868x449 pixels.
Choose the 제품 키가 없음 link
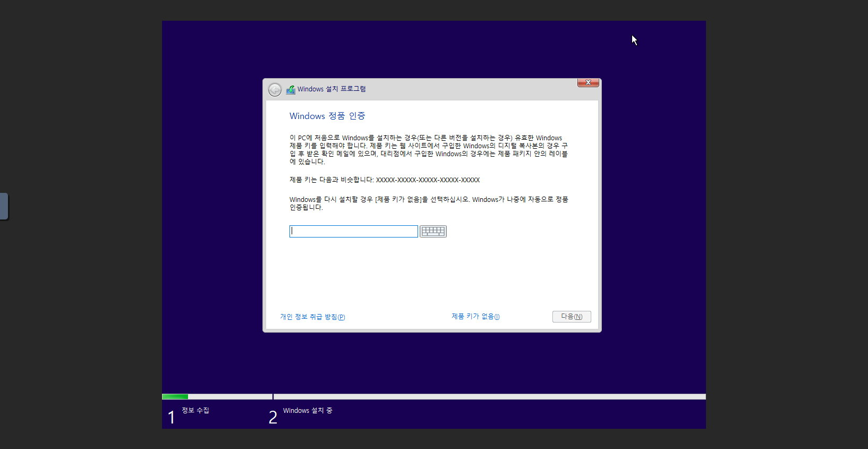[475, 316]
